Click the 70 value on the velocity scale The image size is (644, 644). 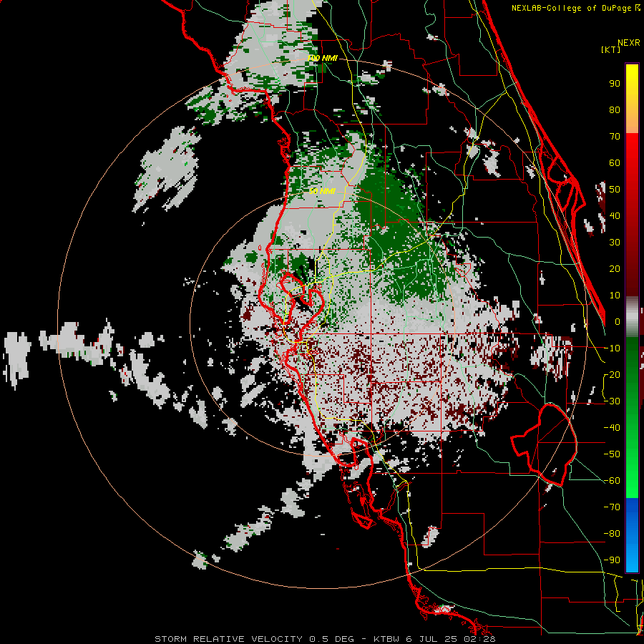point(615,137)
